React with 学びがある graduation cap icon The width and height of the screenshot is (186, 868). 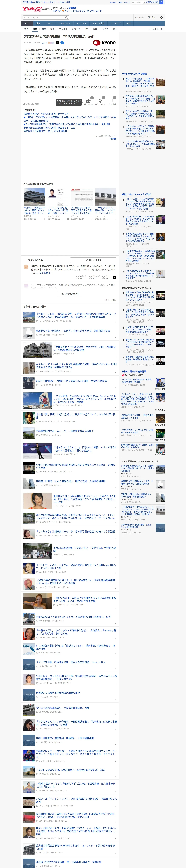tap(89, 101)
